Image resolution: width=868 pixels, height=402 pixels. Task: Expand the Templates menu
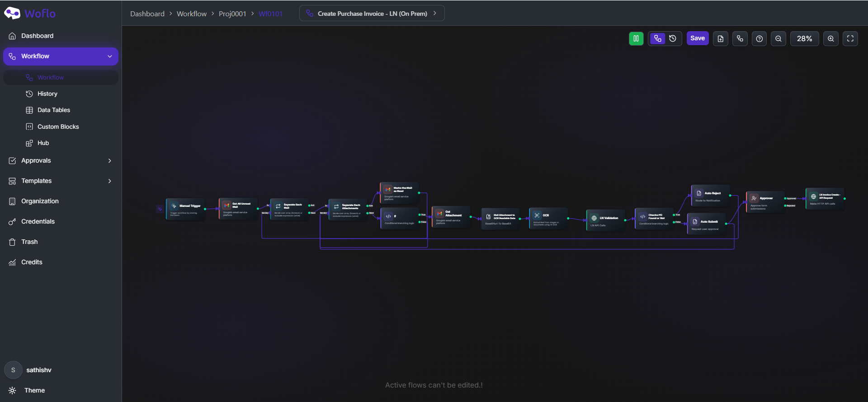click(x=61, y=181)
